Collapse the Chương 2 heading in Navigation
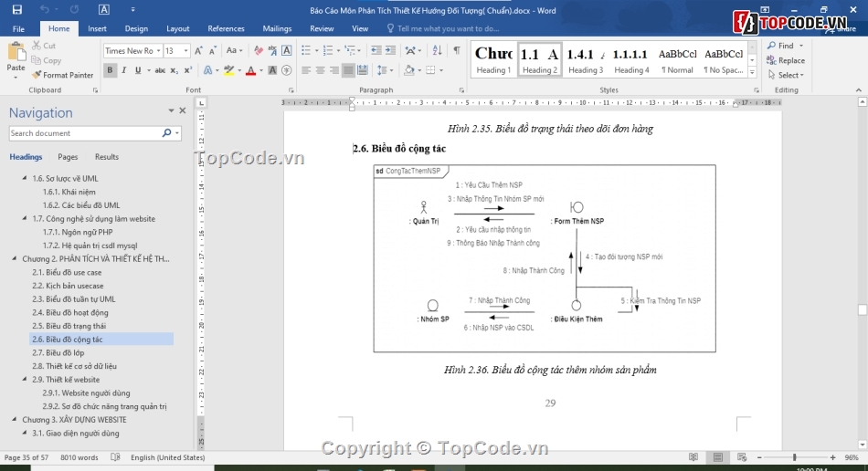868x471 pixels. click(15, 259)
